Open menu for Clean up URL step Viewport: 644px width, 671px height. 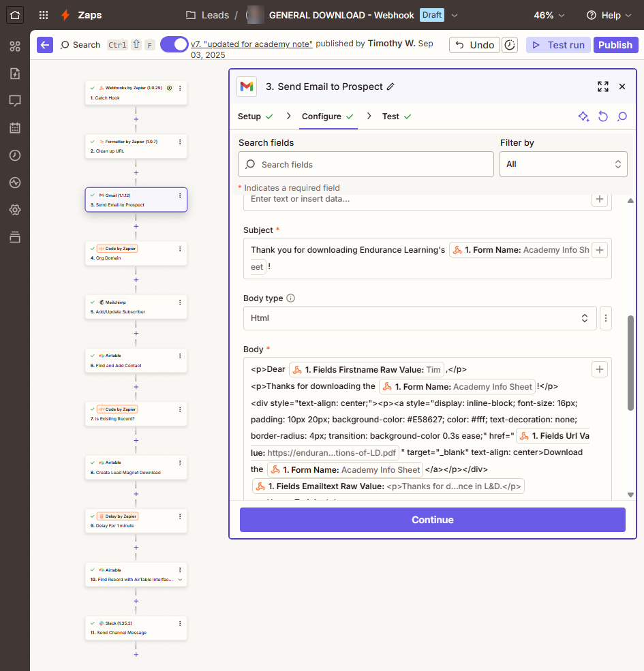pos(180,142)
